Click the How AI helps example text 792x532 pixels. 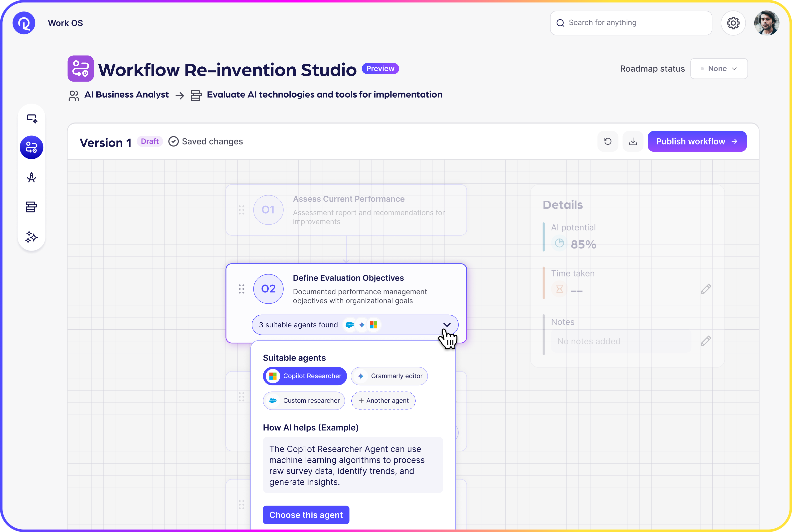pyautogui.click(x=353, y=465)
